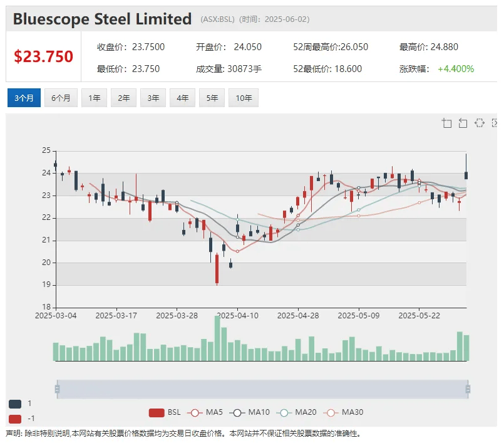
Task: Click the tallest green volume bar
Action: click(217, 338)
